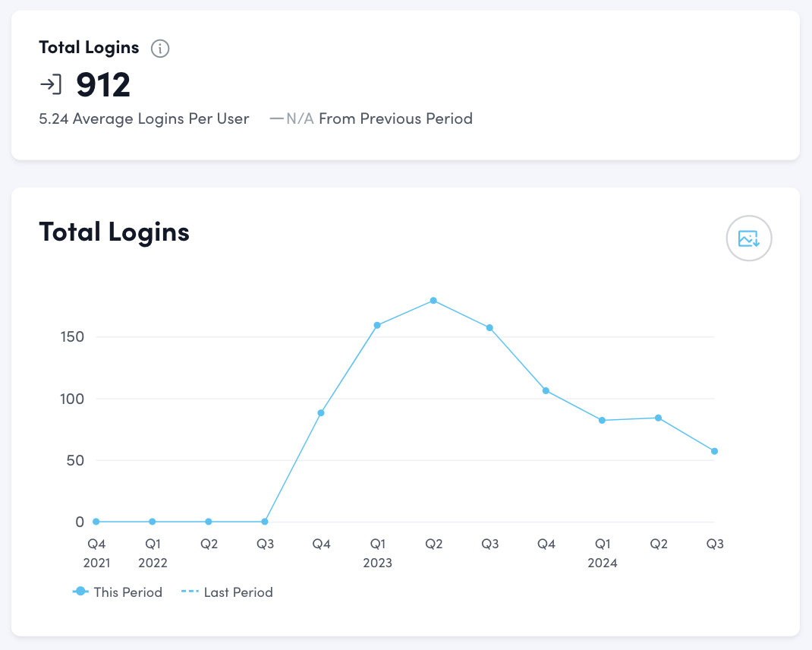Click the 5.24 Average Logins Per User text
The image size is (812, 650).
(144, 118)
